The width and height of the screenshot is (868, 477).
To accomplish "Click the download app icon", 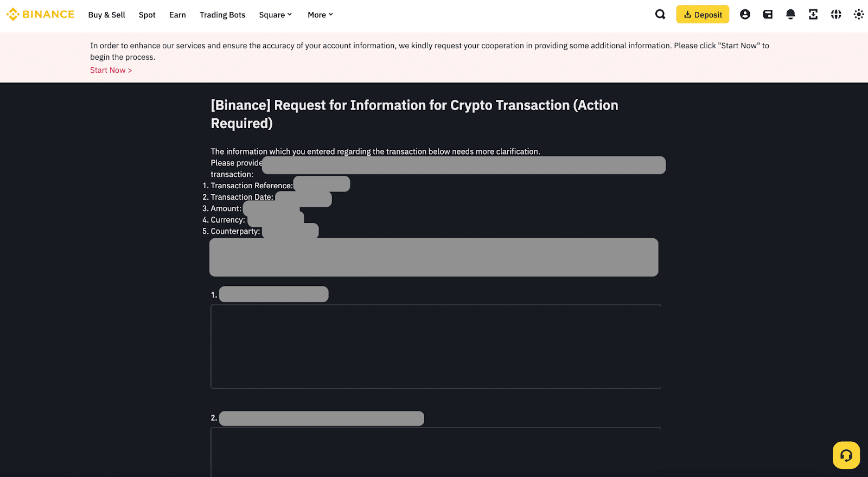I will click(813, 15).
